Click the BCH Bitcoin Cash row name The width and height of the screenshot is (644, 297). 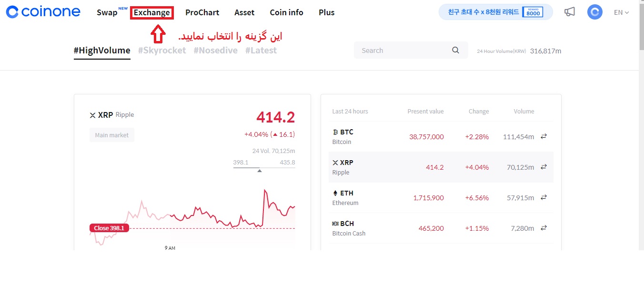[x=349, y=228]
